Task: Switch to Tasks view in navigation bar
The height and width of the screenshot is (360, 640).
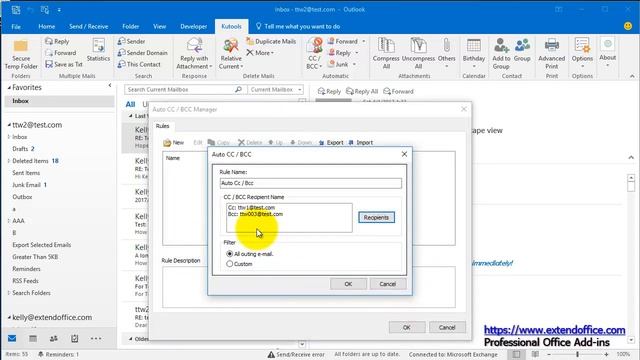Action: click(74, 338)
